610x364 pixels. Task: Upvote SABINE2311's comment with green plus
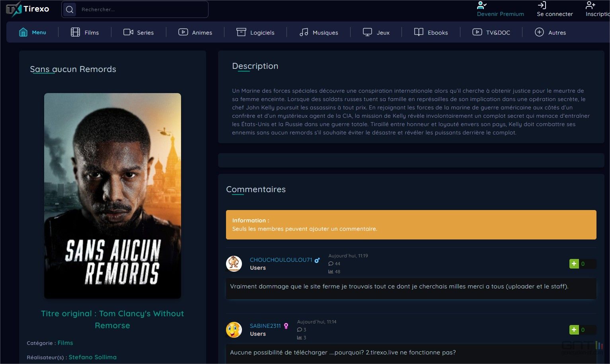pyautogui.click(x=574, y=330)
